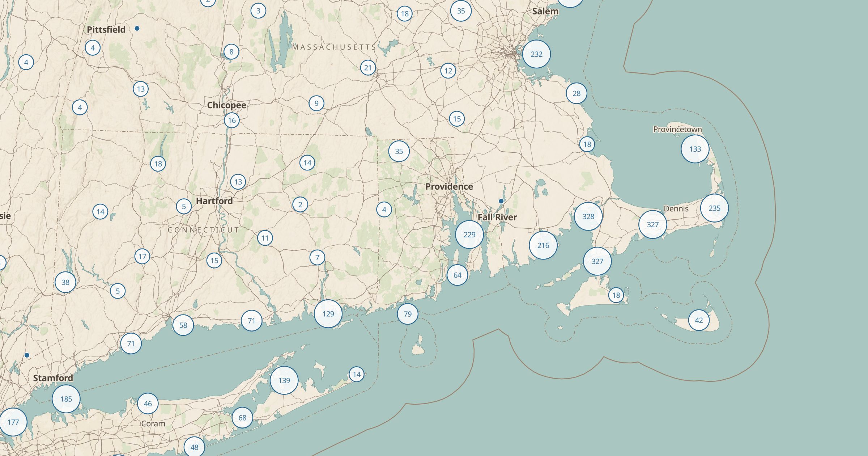Click the single dot marker north of Stamford

pyautogui.click(x=27, y=355)
